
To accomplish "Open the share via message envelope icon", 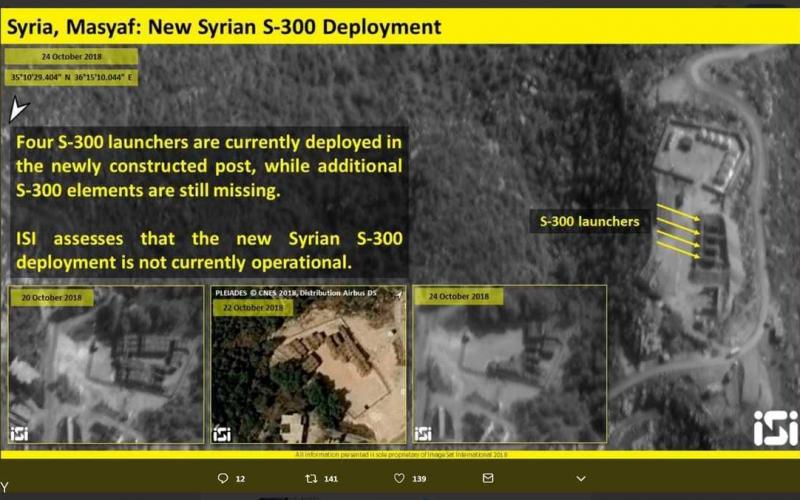I will [488, 478].
